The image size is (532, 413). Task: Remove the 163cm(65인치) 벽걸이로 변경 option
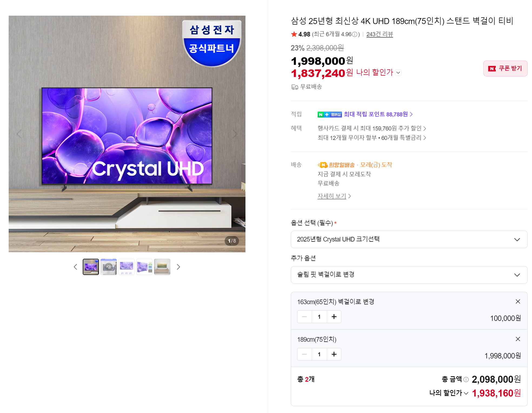pos(518,301)
